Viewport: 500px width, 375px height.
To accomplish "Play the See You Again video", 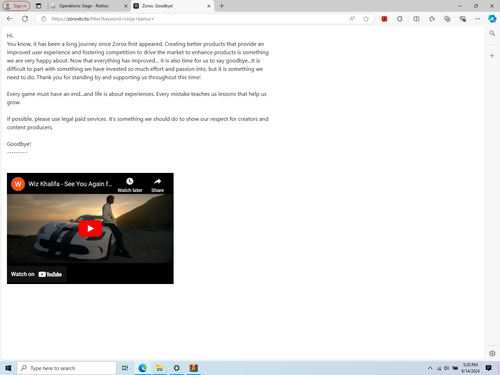I will (x=90, y=228).
